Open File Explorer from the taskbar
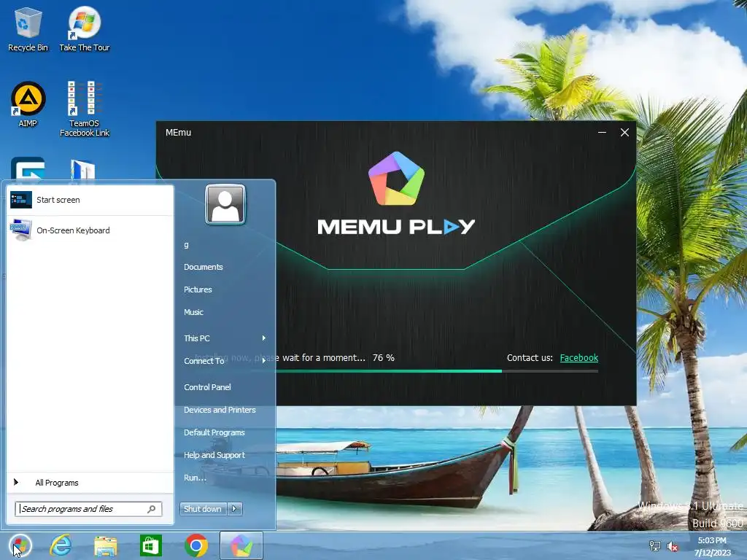 [105, 546]
